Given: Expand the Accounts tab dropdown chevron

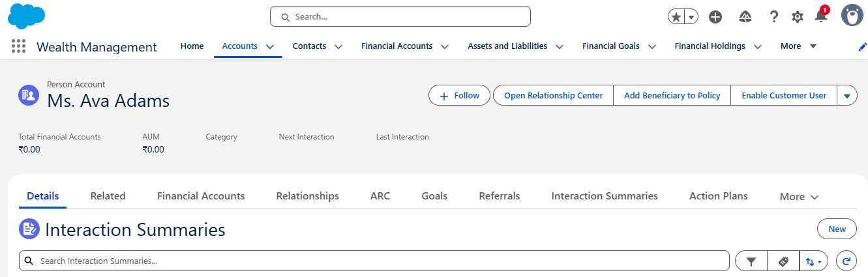Looking at the screenshot, I should (x=270, y=46).
